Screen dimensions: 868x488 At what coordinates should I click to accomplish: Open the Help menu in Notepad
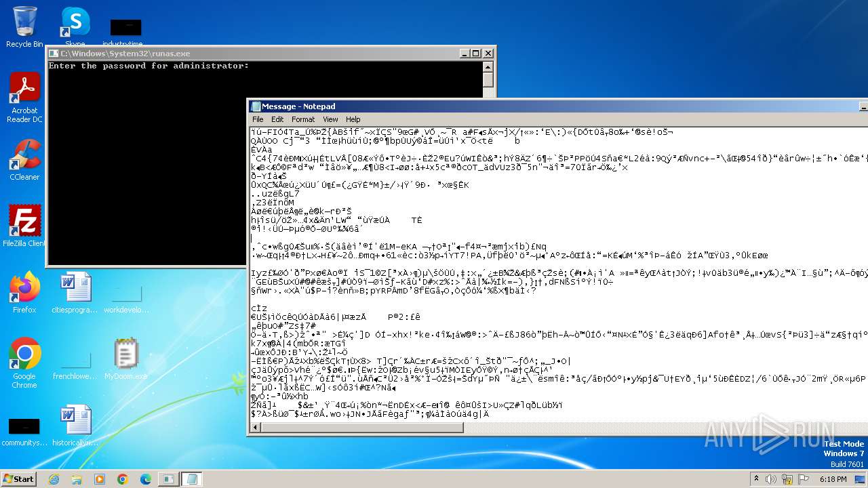[x=353, y=119]
